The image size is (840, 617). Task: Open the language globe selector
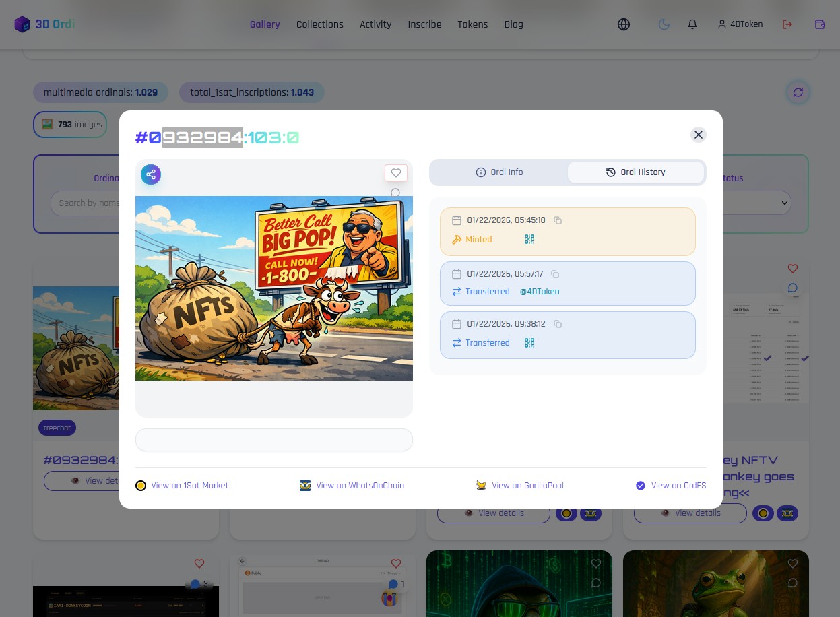pos(624,24)
